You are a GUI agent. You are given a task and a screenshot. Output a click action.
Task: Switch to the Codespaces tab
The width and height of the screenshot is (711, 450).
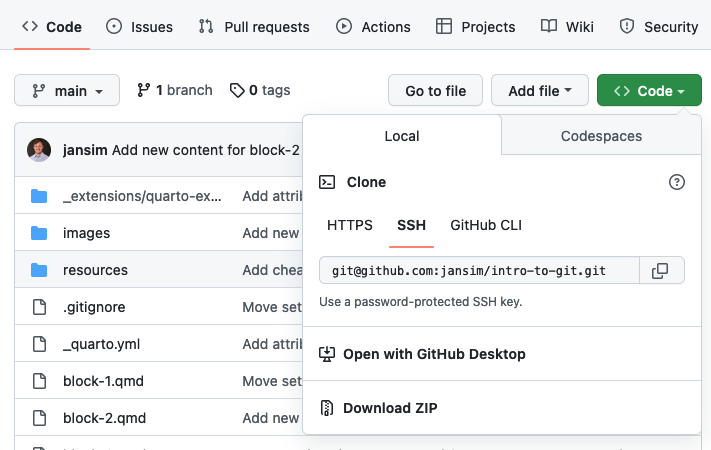(601, 136)
